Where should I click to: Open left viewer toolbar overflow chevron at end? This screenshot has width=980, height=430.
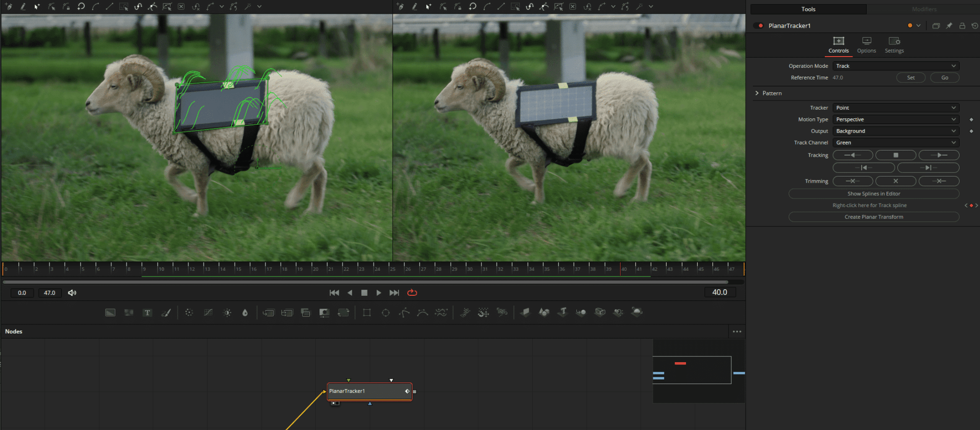(259, 7)
